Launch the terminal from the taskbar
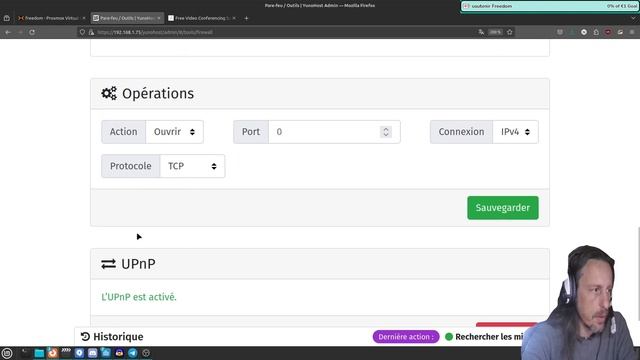The width and height of the screenshot is (640, 360). tap(25, 353)
